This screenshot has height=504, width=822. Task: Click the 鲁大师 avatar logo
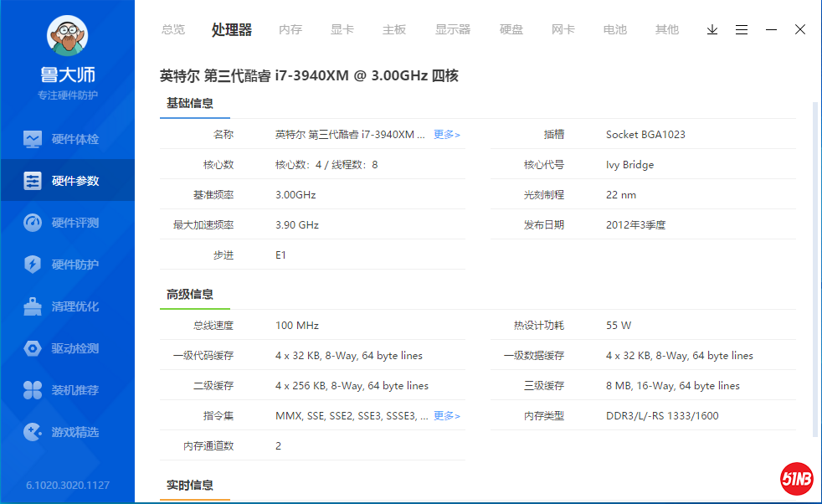tap(67, 36)
